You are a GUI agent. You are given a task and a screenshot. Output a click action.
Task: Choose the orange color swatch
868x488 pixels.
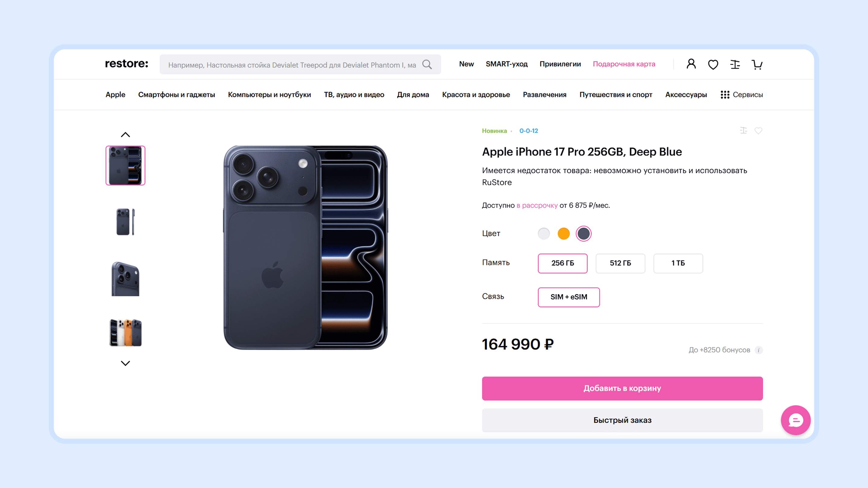(563, 233)
